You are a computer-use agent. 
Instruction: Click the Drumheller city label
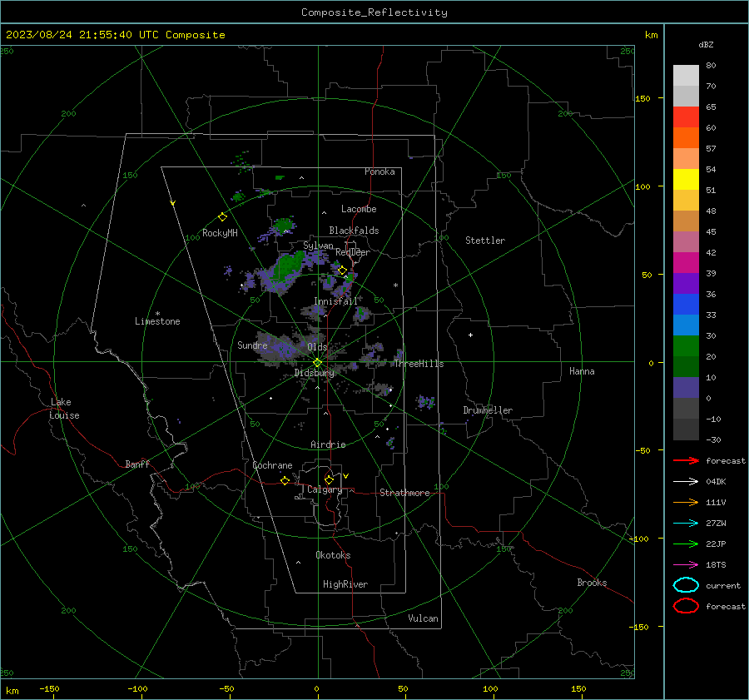click(x=488, y=410)
